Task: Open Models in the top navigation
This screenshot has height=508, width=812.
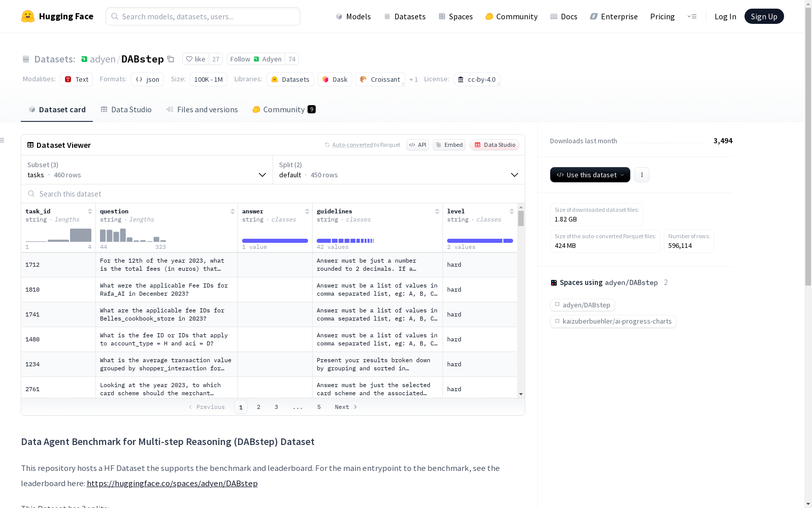Action: [353, 16]
